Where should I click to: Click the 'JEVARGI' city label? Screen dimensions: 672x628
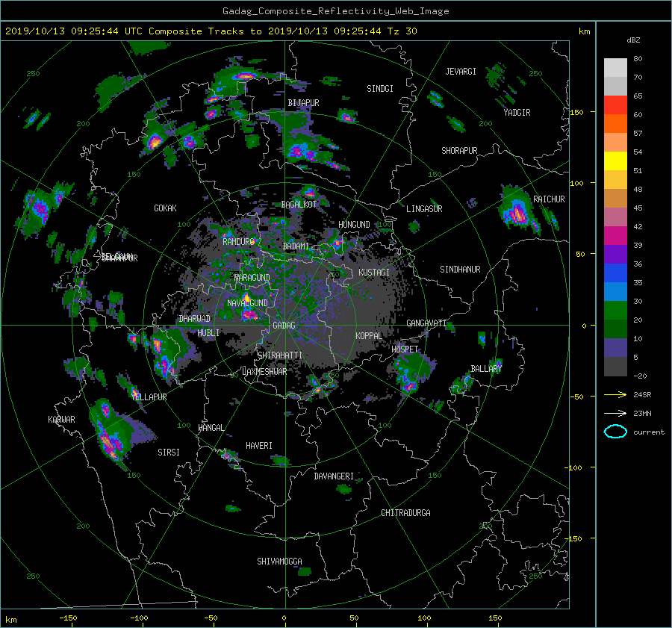click(461, 72)
